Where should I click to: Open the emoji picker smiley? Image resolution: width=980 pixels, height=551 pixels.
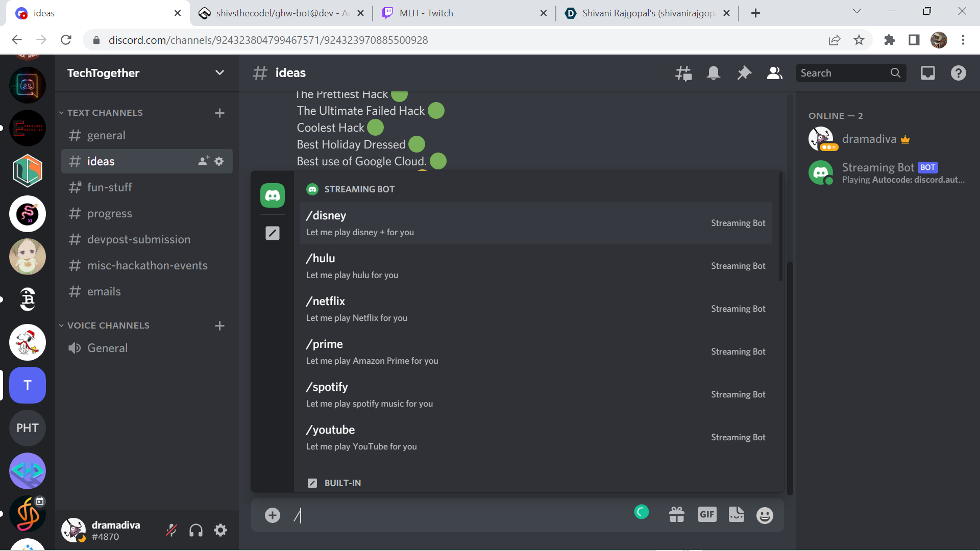(x=764, y=515)
